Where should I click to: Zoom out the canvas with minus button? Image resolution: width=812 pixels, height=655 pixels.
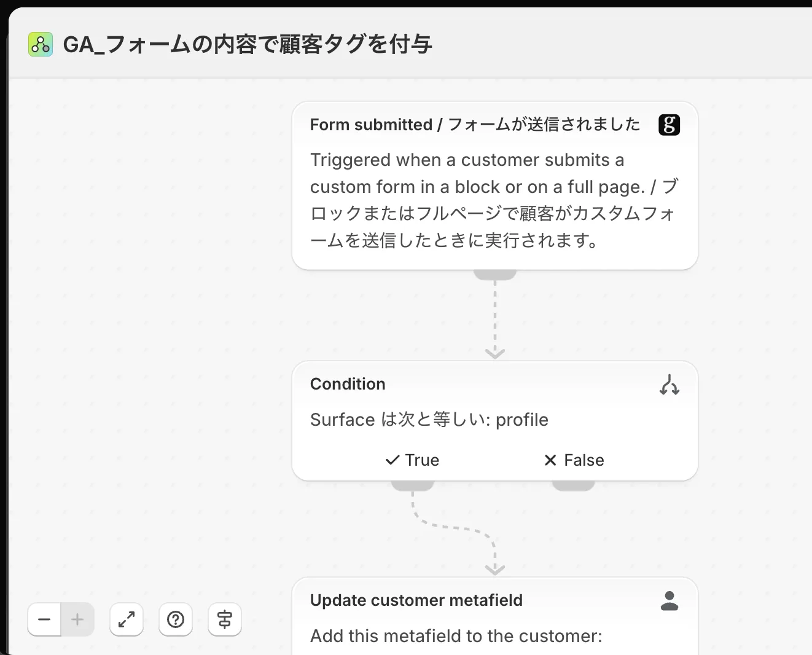point(44,619)
